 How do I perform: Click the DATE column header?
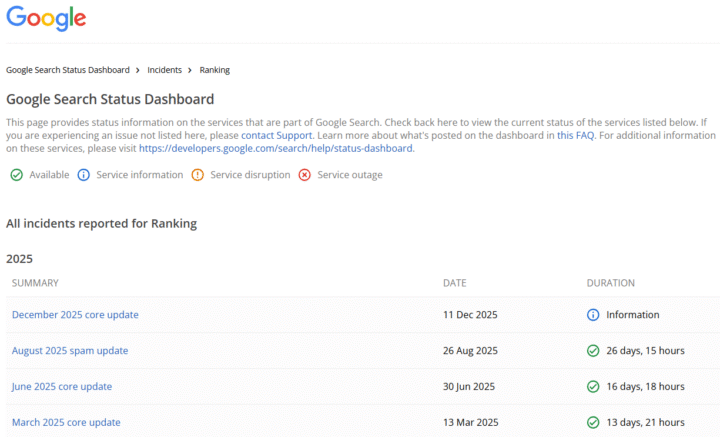click(455, 283)
